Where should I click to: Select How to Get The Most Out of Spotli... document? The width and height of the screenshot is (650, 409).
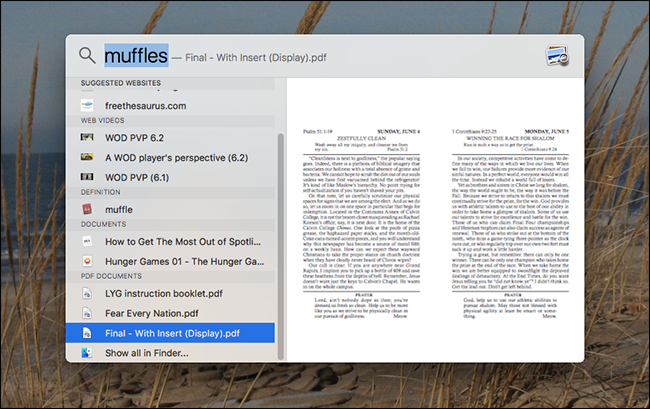pos(170,242)
